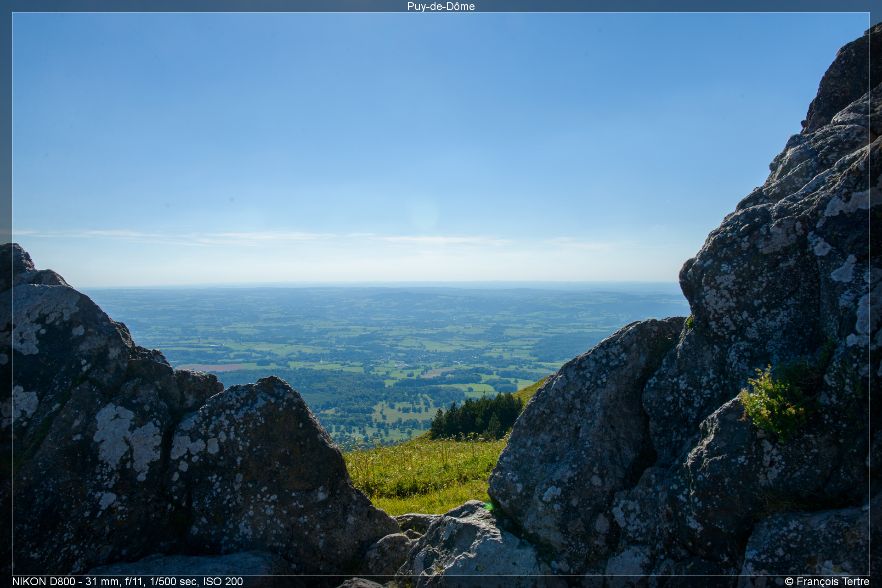Click the displayed landscape photo

pyautogui.click(x=441, y=294)
